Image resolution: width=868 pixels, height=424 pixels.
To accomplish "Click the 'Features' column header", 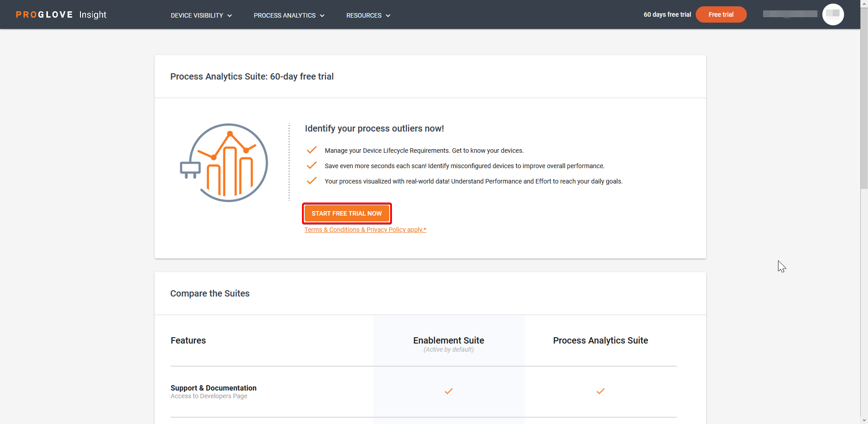I will 188,340.
